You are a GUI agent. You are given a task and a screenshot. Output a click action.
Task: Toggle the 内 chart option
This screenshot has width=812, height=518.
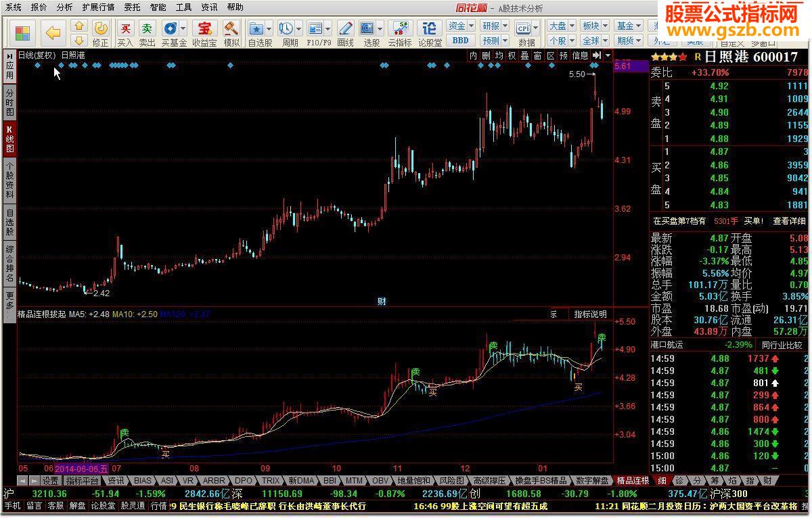click(x=473, y=55)
